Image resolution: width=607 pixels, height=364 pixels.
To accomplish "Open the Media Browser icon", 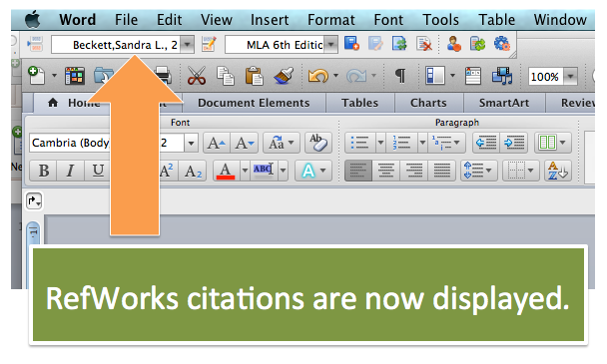I will tap(502, 76).
